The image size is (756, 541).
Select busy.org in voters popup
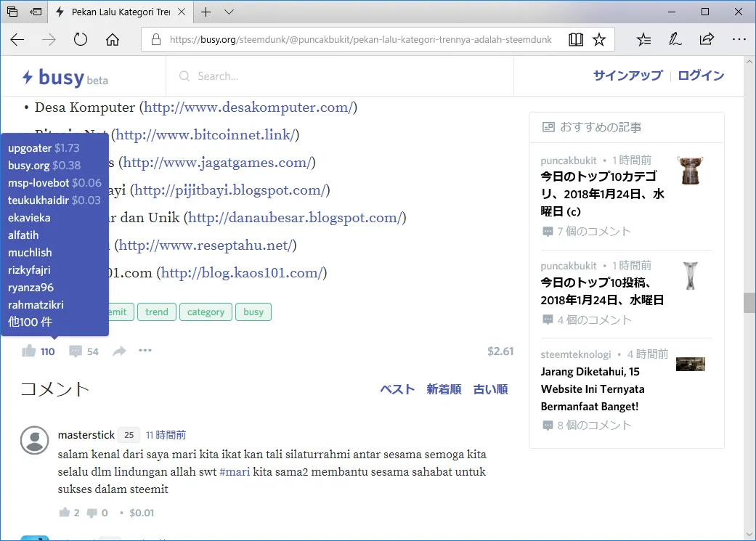[28, 166]
